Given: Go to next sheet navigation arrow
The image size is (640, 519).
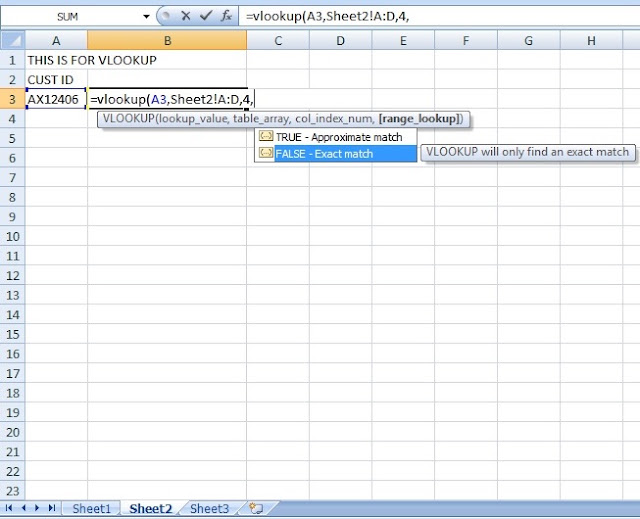Looking at the screenshot, I should point(37,508).
